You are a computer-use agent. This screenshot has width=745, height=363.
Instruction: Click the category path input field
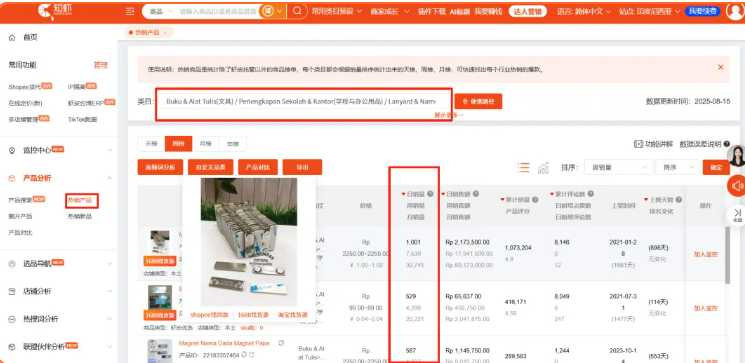pyautogui.click(x=301, y=102)
